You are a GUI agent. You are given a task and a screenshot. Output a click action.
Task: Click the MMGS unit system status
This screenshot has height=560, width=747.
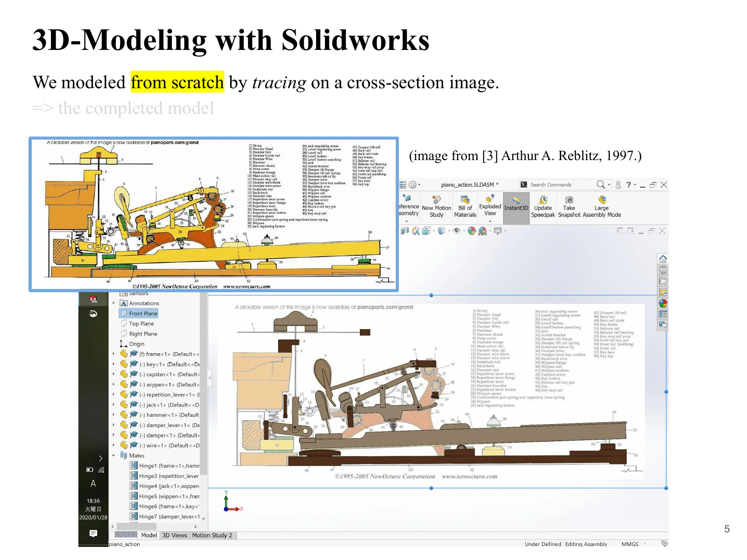coord(630,544)
